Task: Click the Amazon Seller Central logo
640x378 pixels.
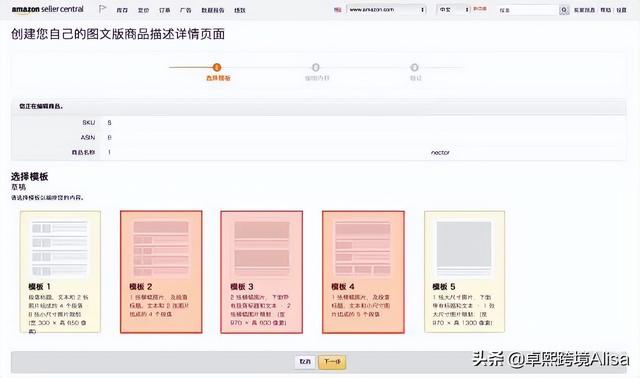Action: (x=47, y=9)
